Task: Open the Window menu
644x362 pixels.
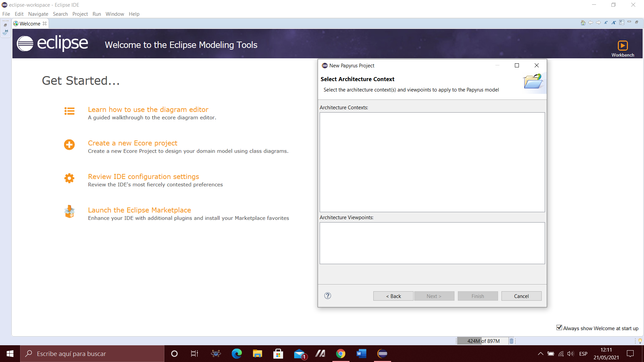Action: [x=115, y=14]
